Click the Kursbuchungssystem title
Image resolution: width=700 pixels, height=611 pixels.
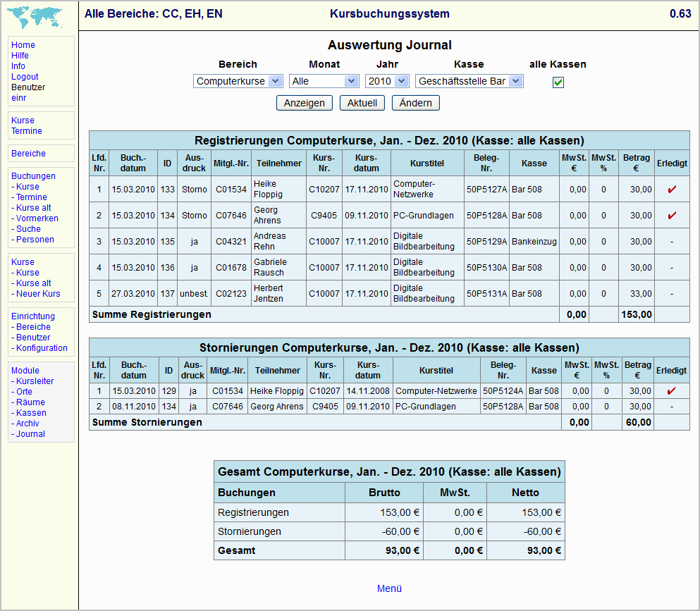pyautogui.click(x=390, y=14)
